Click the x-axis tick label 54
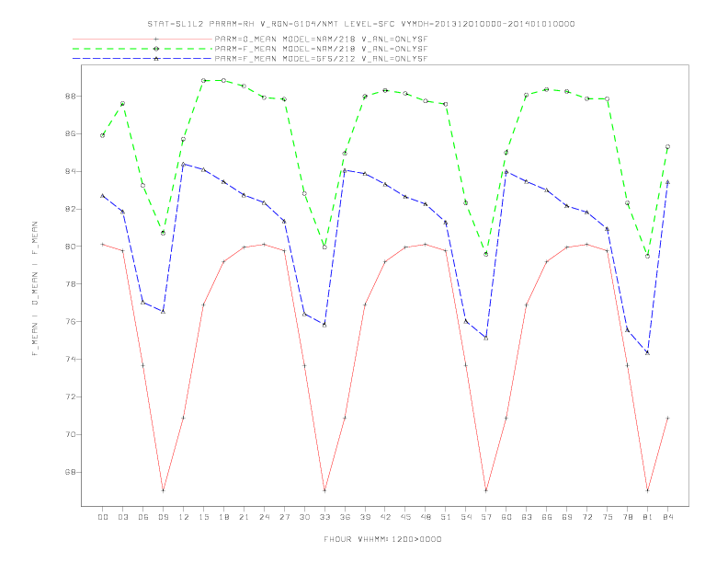 point(466,517)
